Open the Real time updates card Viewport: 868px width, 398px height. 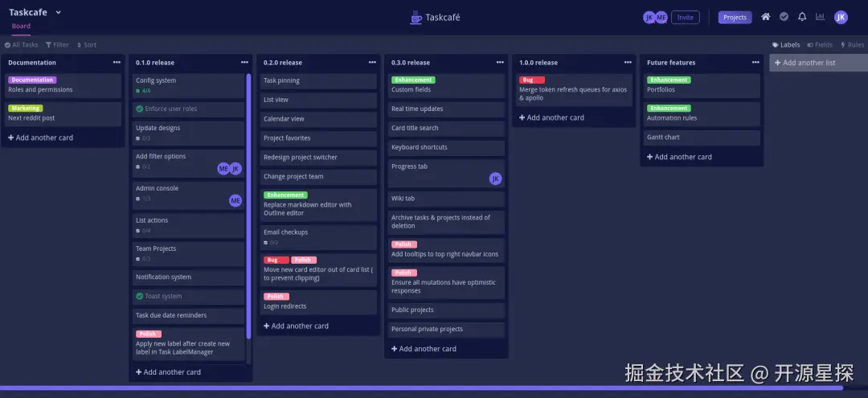446,109
